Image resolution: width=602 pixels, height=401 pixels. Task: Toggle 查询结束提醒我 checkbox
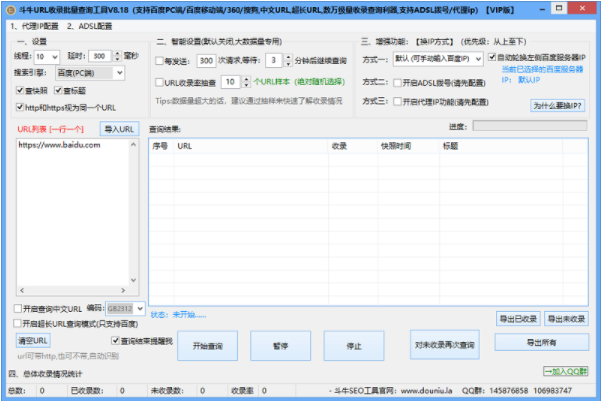click(115, 341)
